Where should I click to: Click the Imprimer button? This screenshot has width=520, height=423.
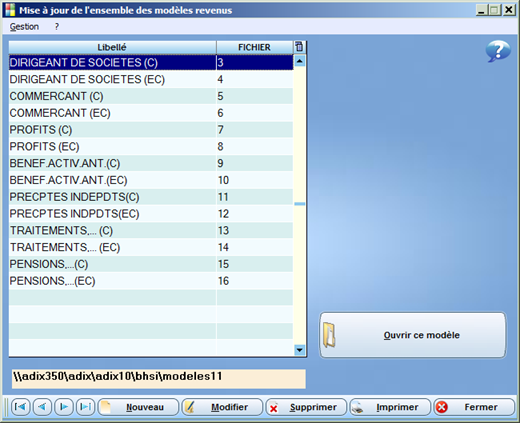[x=390, y=407]
